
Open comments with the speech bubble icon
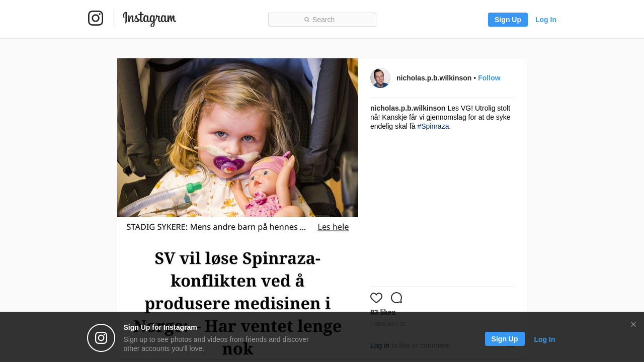396,298
